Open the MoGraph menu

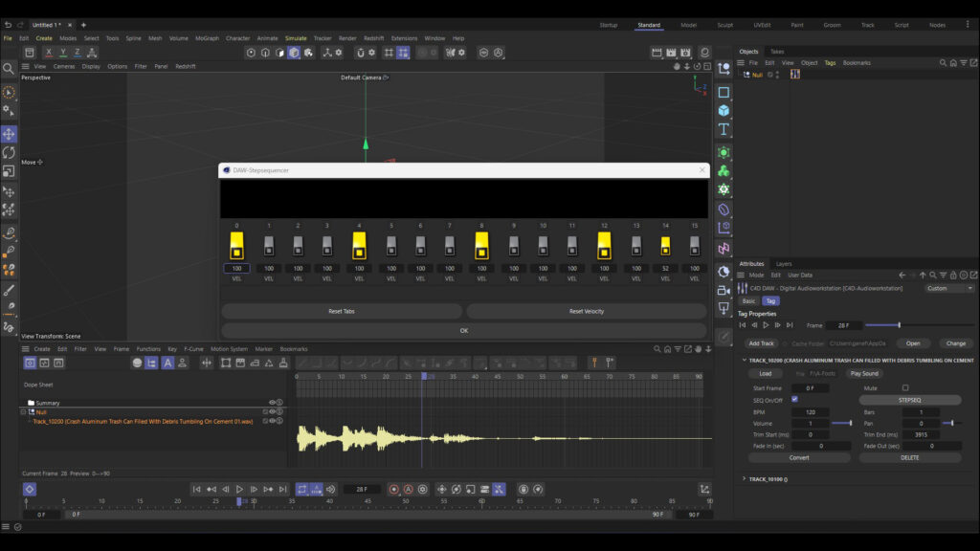207,38
